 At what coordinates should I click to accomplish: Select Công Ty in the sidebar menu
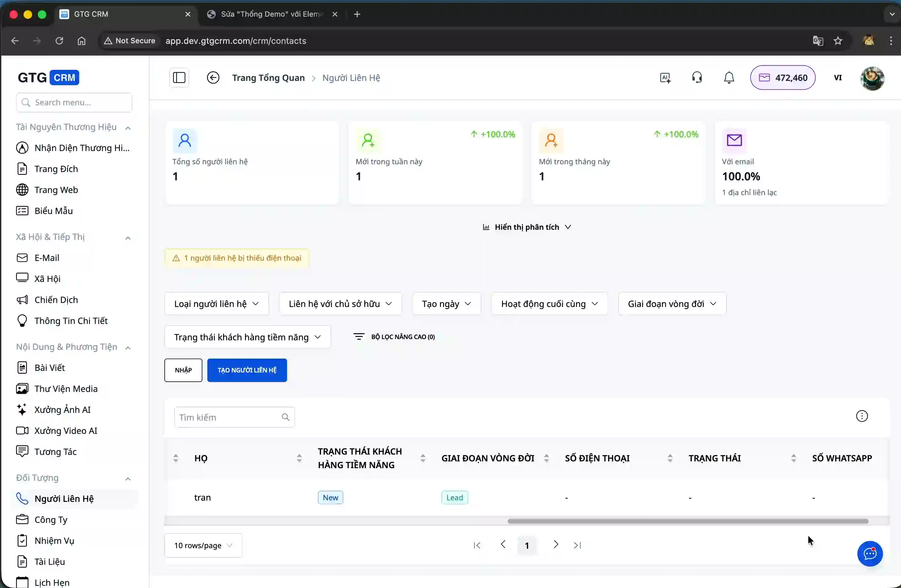click(50, 519)
